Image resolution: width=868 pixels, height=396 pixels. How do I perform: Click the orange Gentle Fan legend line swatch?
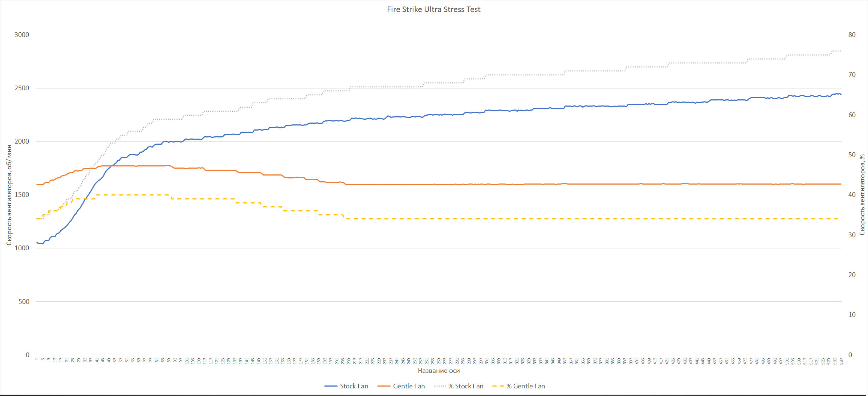pos(384,386)
